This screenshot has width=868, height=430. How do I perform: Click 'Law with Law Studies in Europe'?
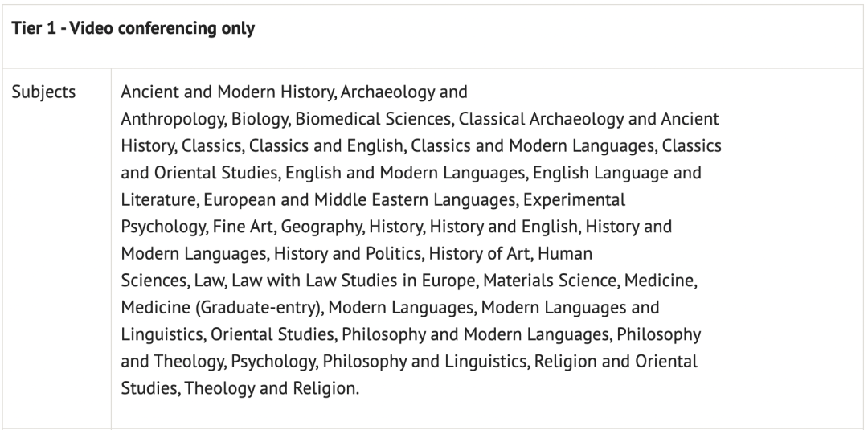click(x=354, y=281)
